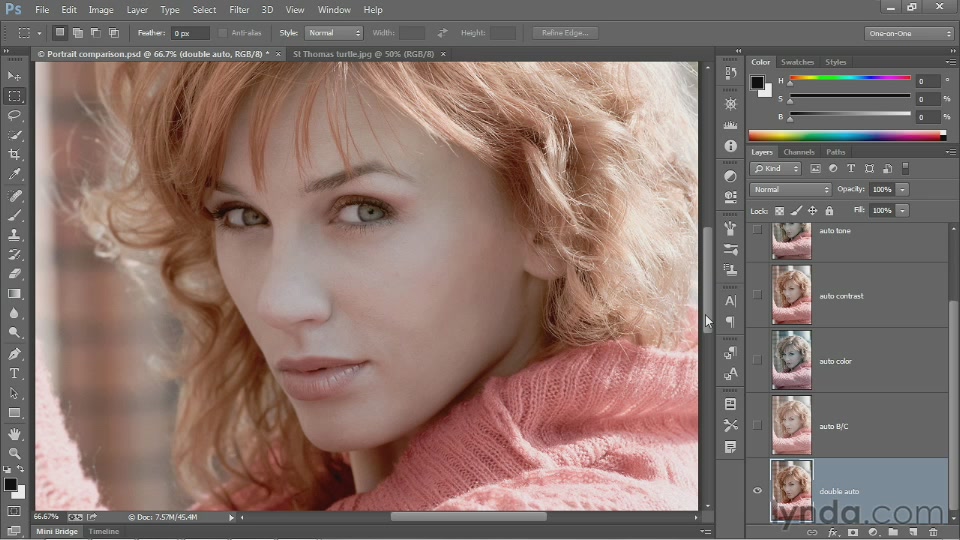960x540 pixels.
Task: Click the Add layer style fx icon
Action: click(833, 533)
